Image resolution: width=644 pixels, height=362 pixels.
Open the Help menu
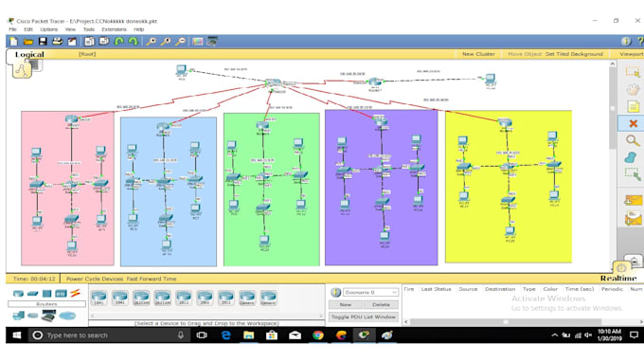[138, 29]
